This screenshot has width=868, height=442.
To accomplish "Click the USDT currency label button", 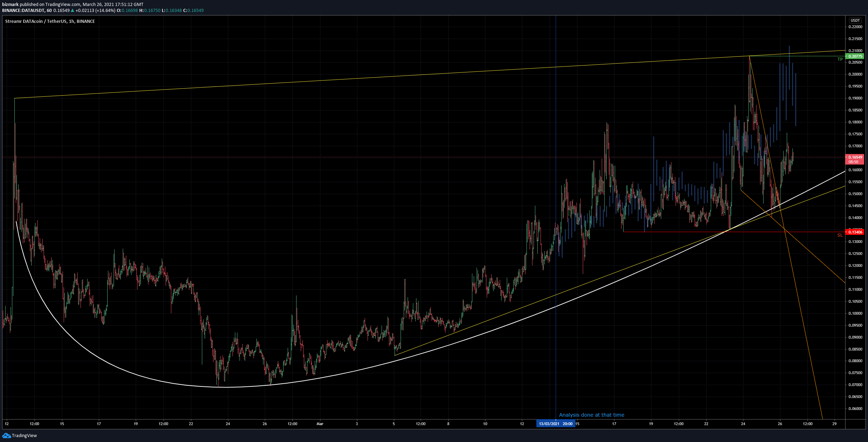I will coord(855,20).
